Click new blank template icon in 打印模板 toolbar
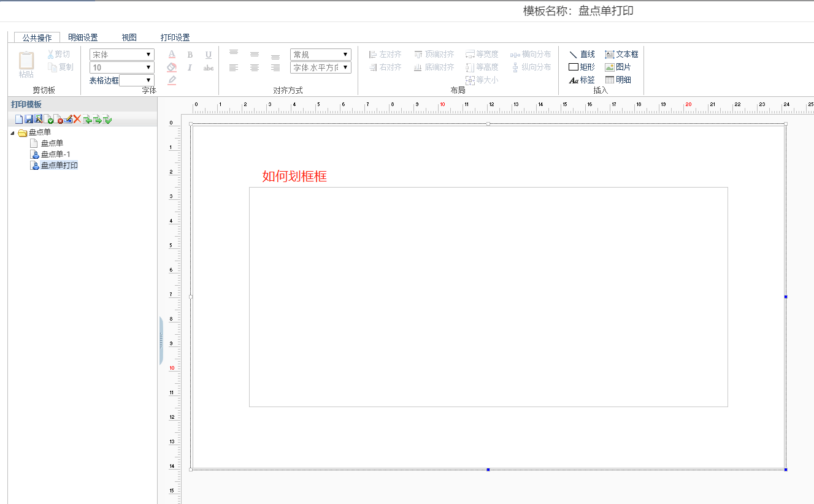814x504 pixels. pos(19,119)
